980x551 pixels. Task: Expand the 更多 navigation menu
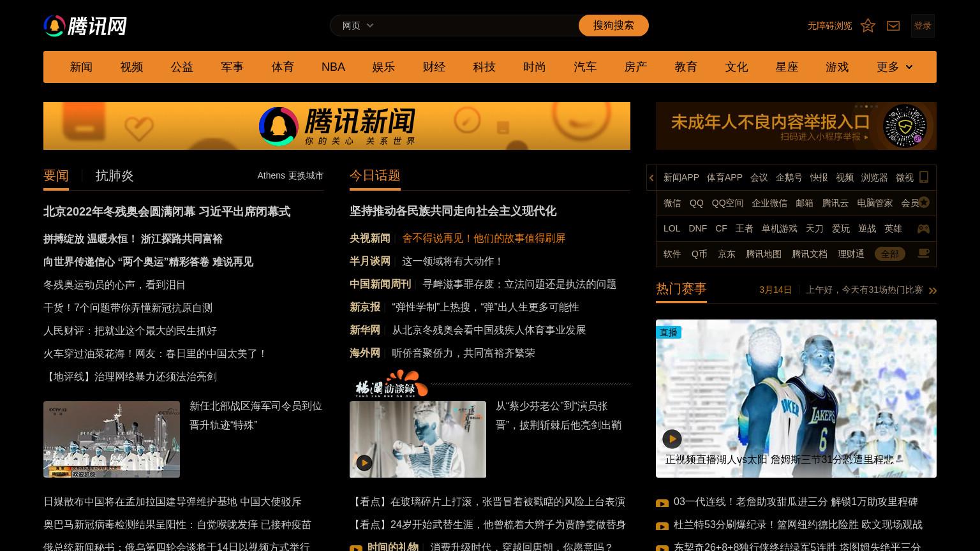click(895, 67)
